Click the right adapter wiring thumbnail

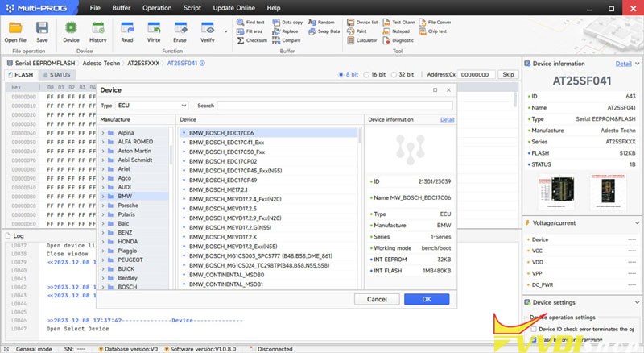coord(609,192)
